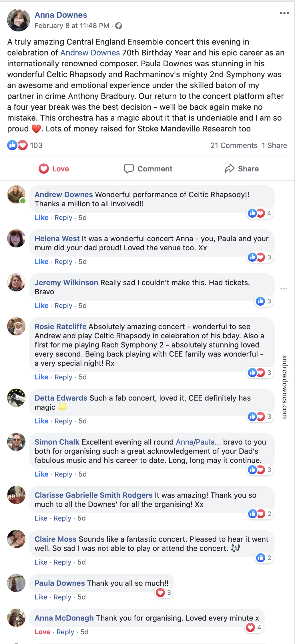Open Anna Downes profile picture

pos(19,20)
